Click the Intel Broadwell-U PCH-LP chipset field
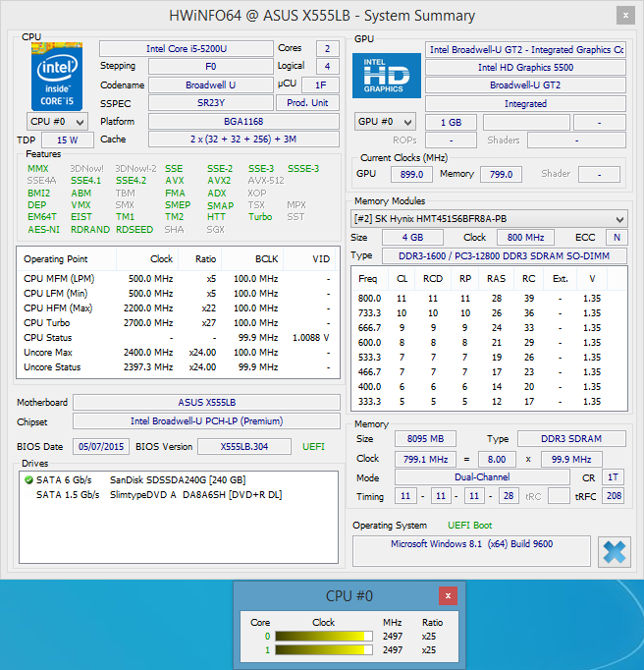The height and width of the screenshot is (670, 644). coord(207,421)
